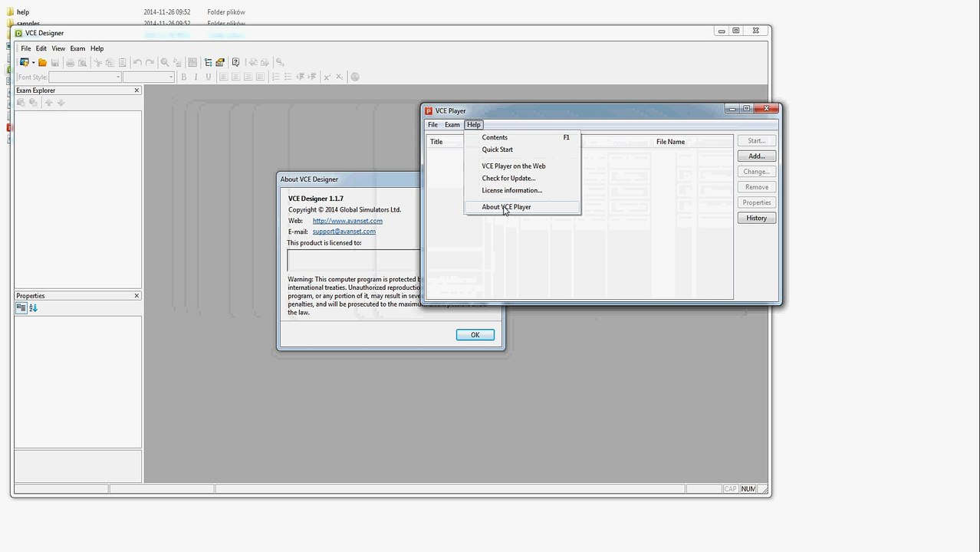
Task: Click the superscript x² icon
Action: 327,77
